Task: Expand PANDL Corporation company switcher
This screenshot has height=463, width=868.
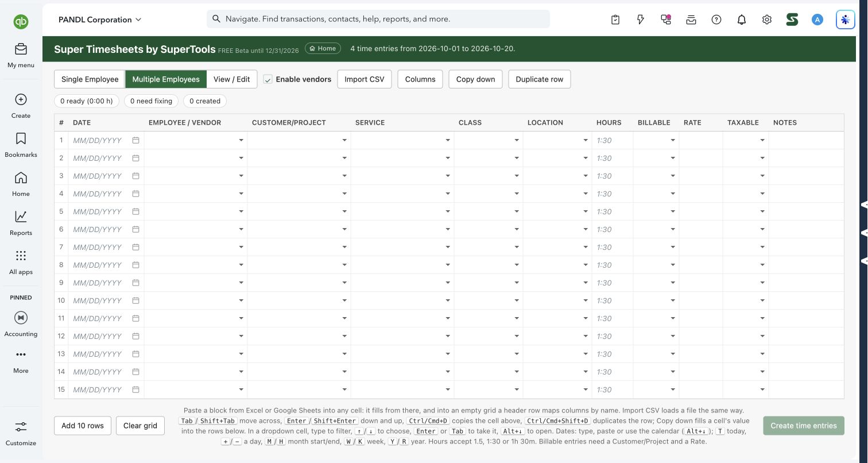Action: [100, 20]
